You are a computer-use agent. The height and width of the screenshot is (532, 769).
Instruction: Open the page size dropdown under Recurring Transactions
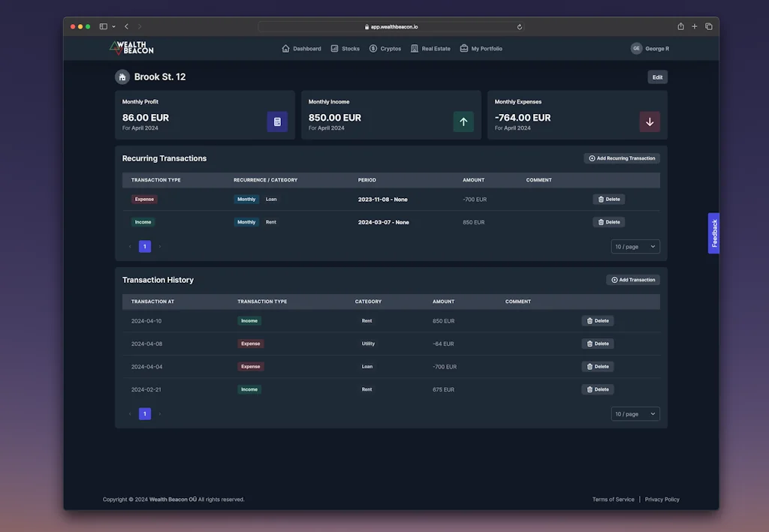635,246
